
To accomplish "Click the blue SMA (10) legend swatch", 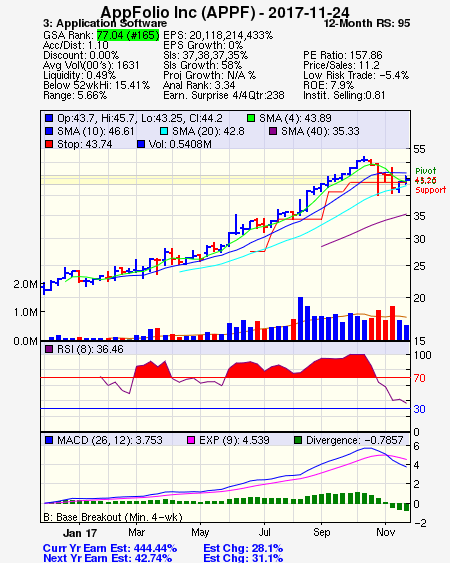I will point(49,131).
